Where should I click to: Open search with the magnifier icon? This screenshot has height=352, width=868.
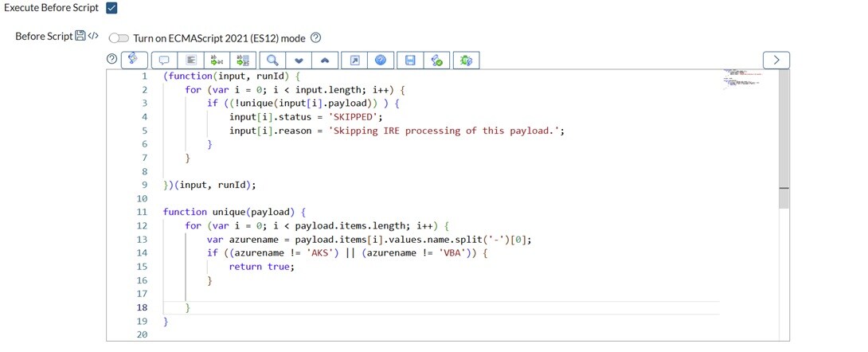[272, 60]
